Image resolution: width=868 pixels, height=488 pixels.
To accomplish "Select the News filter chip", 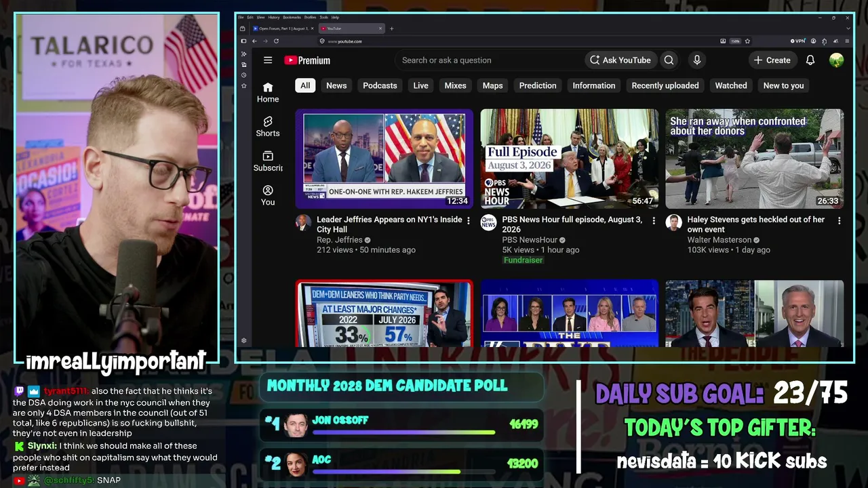I will tap(336, 85).
